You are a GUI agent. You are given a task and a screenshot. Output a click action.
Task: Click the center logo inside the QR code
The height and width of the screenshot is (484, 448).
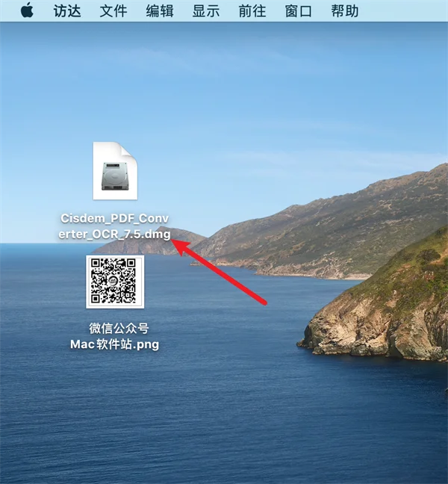[113, 281]
